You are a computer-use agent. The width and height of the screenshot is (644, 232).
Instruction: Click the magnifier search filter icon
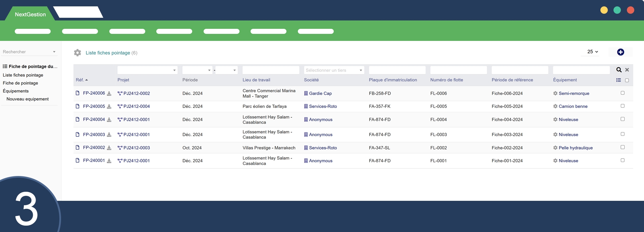coord(619,70)
